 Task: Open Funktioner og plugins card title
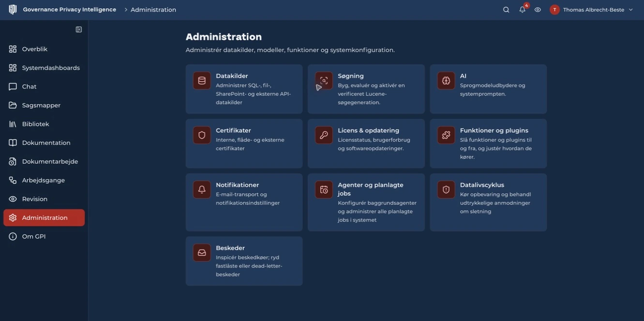(x=494, y=131)
